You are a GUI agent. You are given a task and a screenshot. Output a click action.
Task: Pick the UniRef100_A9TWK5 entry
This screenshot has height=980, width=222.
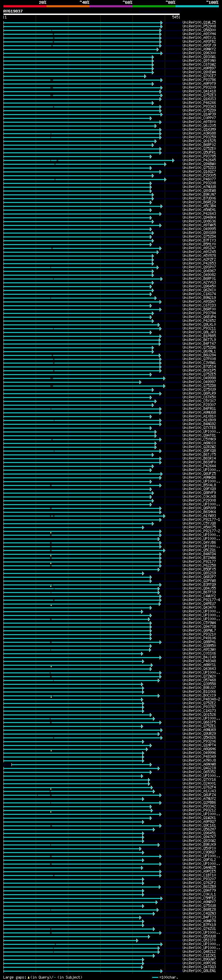199,225
